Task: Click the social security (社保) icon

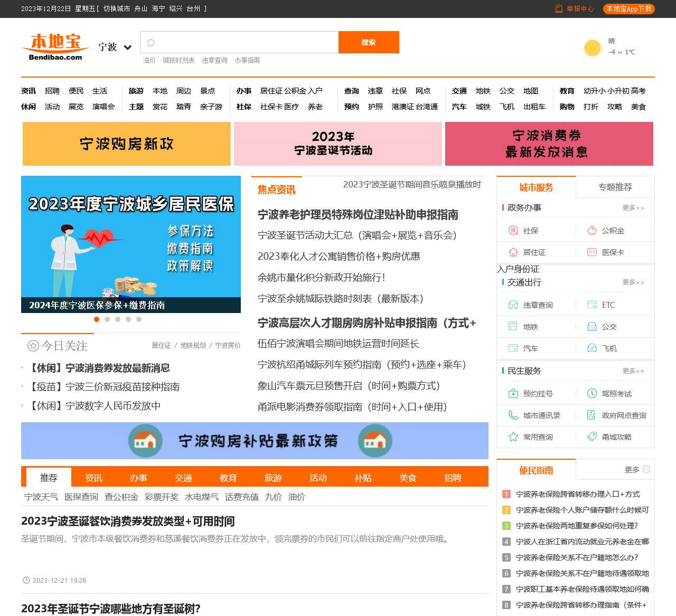Action: (513, 231)
